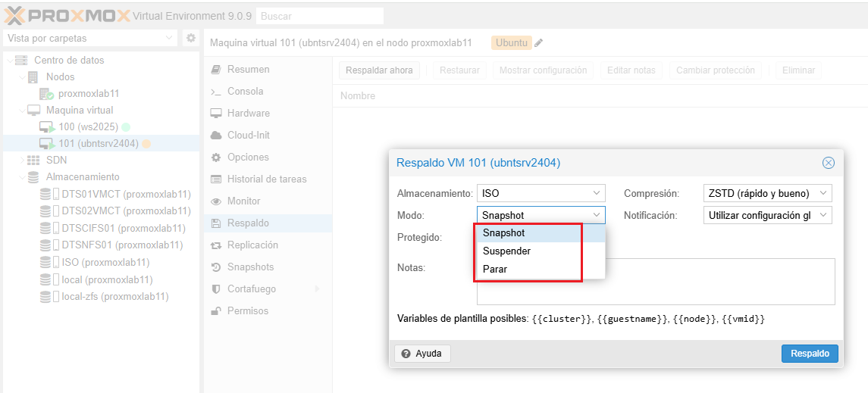Click the Eliminar toolbar button
868x393 pixels.
(x=798, y=70)
